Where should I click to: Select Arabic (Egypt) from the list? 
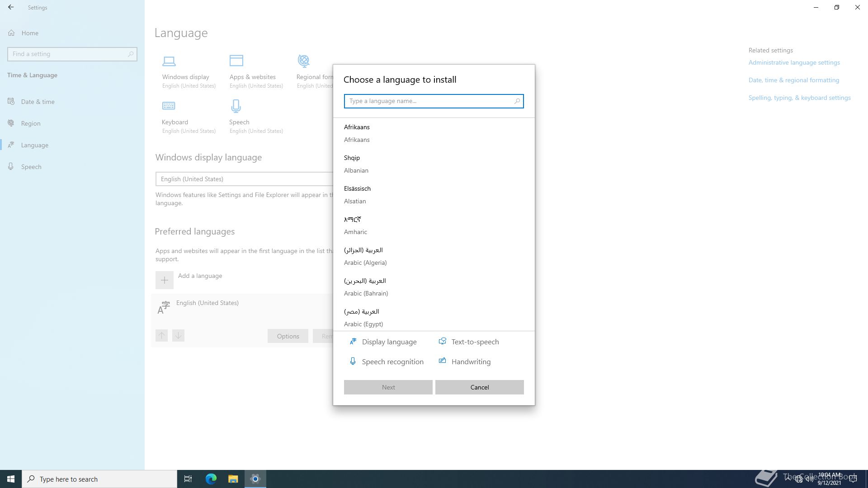click(434, 318)
